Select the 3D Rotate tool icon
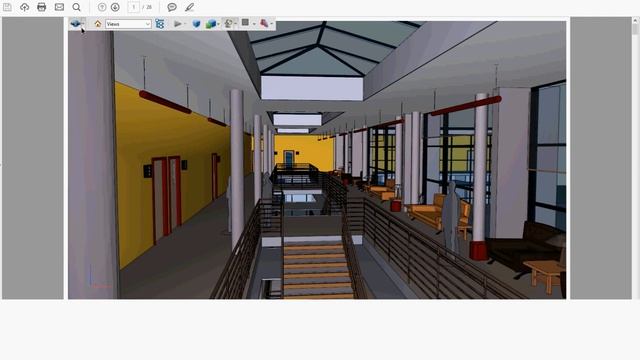This screenshot has width=640, height=360. [x=75, y=23]
